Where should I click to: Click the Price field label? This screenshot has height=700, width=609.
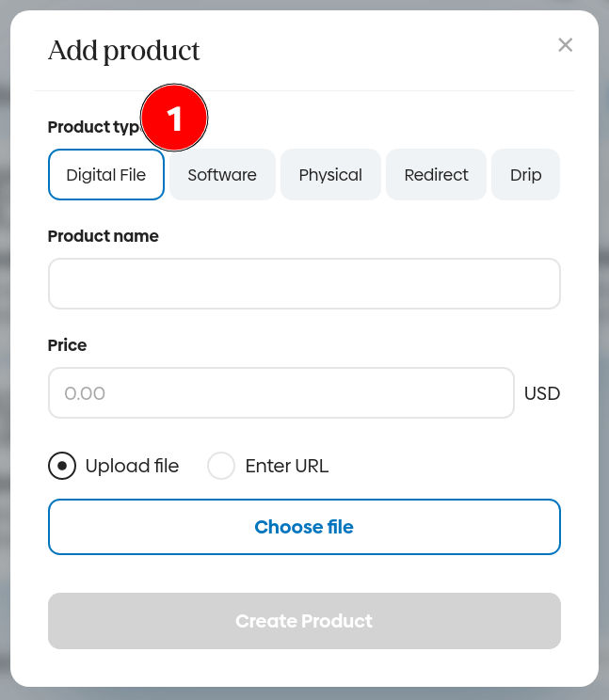pyautogui.click(x=67, y=345)
